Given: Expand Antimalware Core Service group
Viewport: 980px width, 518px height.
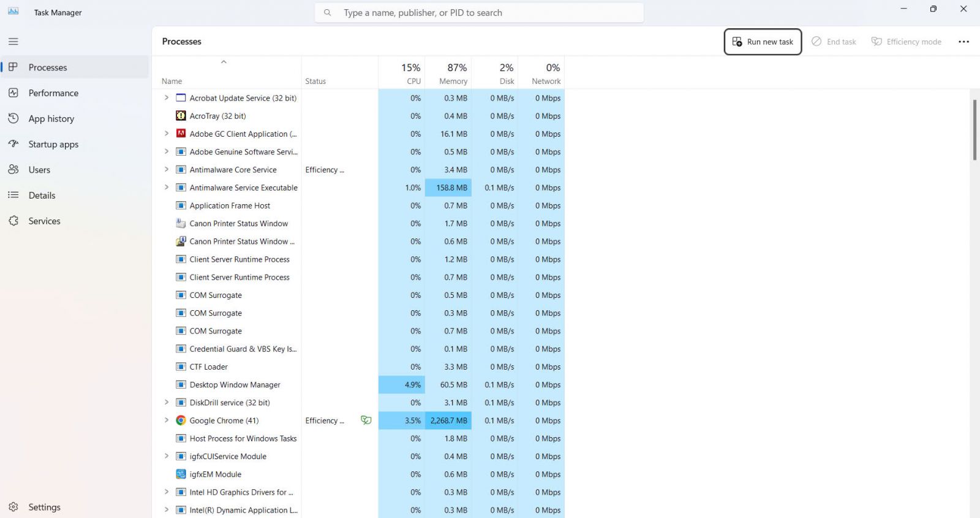Looking at the screenshot, I should [x=166, y=169].
